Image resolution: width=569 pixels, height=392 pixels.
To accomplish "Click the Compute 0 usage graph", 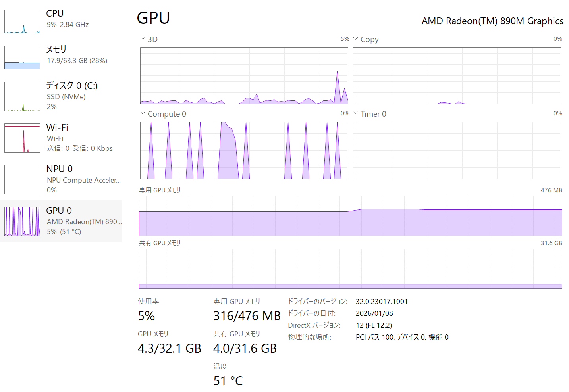I will coord(244,150).
